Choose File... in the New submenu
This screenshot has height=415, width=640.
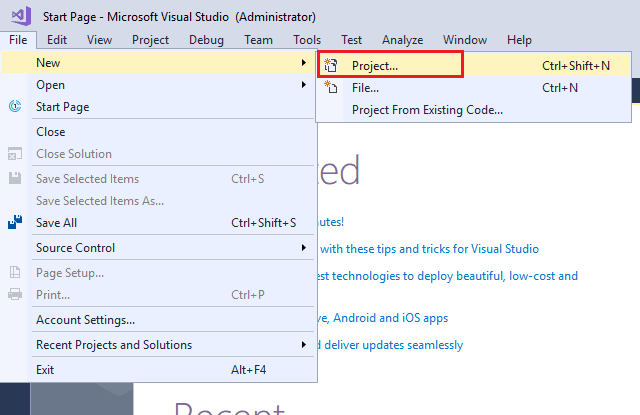coord(473,87)
